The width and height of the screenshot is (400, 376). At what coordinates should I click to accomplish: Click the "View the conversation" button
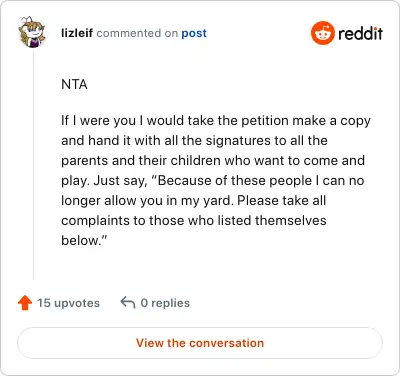[x=200, y=343]
